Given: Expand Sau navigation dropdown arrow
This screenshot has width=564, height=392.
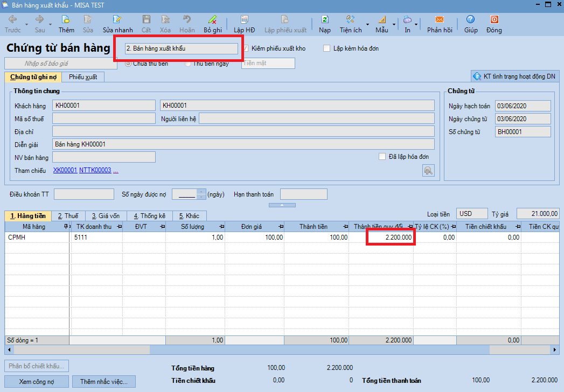Looking at the screenshot, I should [x=50, y=24].
